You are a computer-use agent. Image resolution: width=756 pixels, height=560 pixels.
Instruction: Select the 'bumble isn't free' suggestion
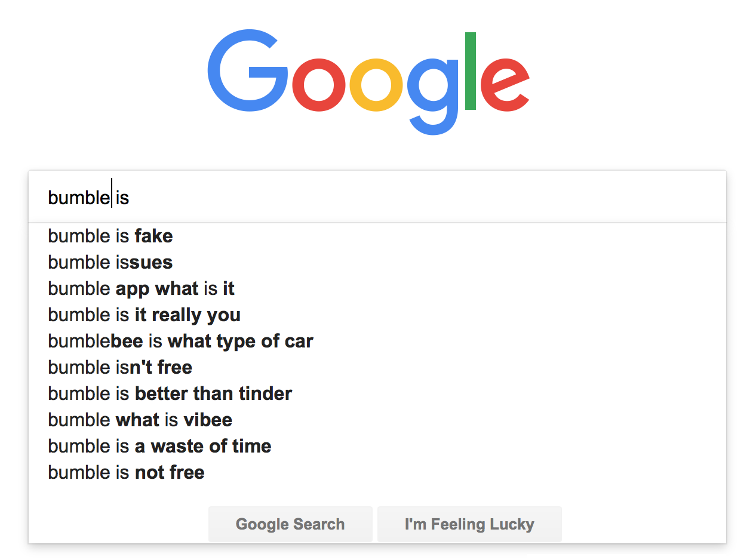tap(120, 368)
